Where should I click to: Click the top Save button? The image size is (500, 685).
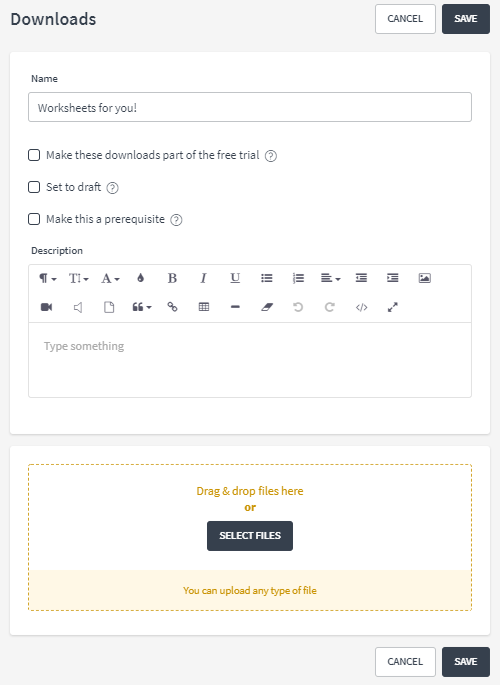tap(466, 19)
